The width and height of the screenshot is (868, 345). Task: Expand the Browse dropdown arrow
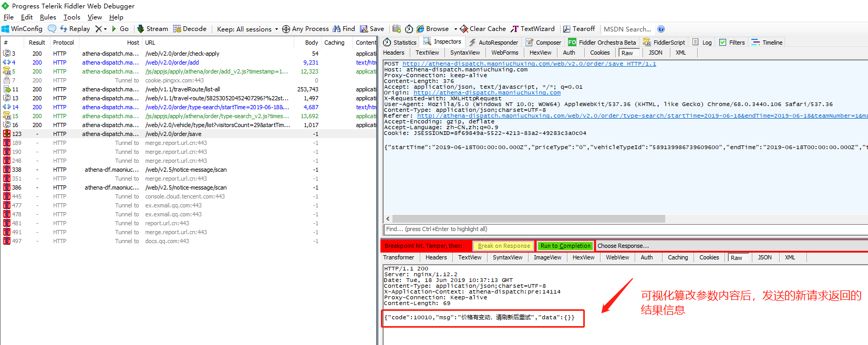pyautogui.click(x=456, y=29)
